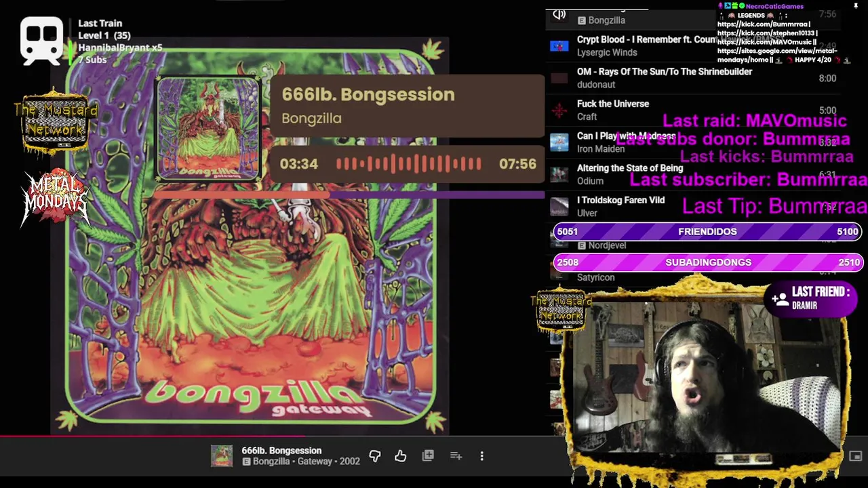Select Fuck the Universe in queue
Screen dimensions: 868x488
pyautogui.click(x=613, y=104)
